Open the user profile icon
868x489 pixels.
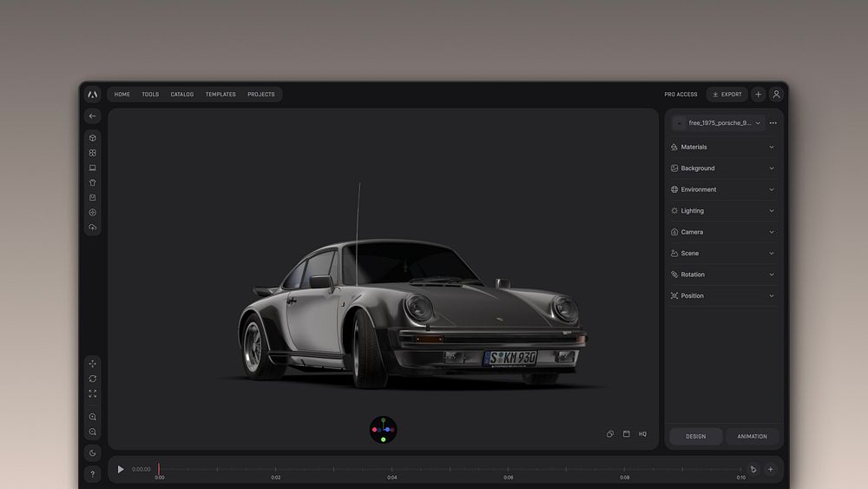click(x=776, y=94)
